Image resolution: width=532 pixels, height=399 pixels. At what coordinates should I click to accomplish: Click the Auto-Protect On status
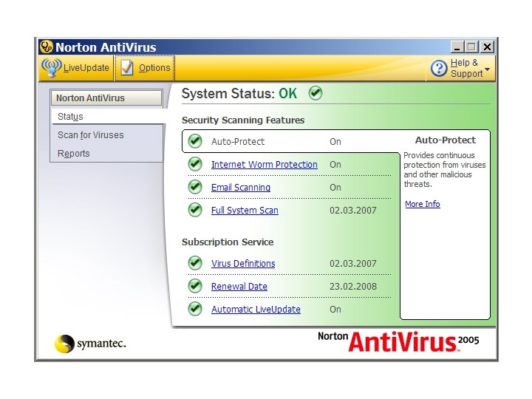tap(335, 141)
